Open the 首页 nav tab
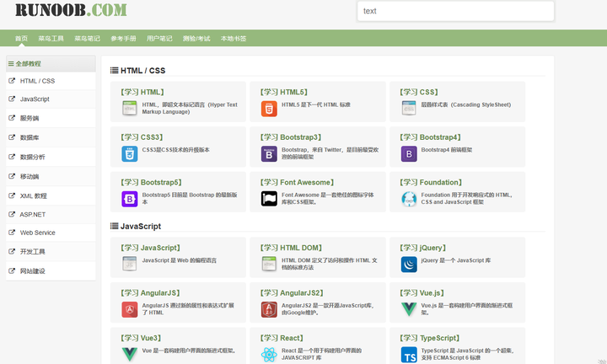Screen dimensions: 607x364 coord(21,38)
